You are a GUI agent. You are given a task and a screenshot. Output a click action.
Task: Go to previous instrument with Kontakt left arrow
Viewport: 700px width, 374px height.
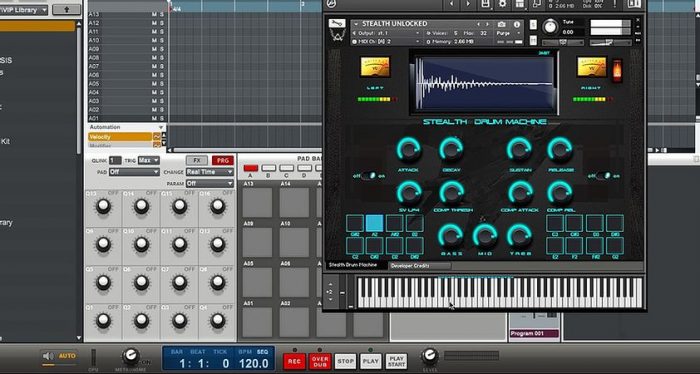click(451, 4)
